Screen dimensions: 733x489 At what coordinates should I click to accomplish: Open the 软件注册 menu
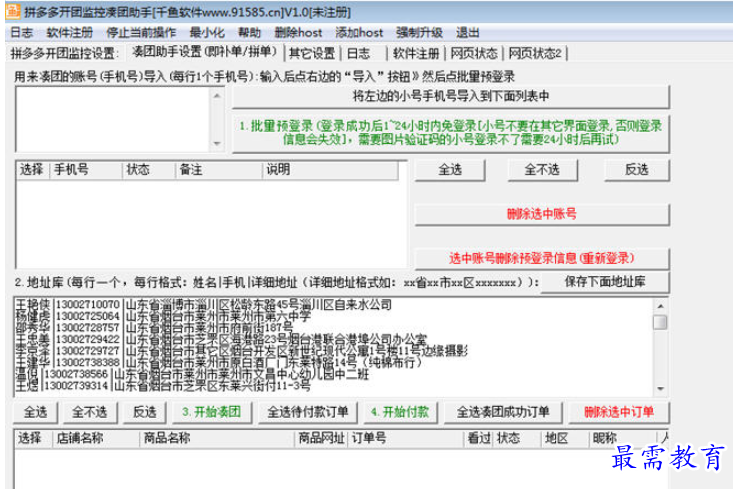coord(70,33)
